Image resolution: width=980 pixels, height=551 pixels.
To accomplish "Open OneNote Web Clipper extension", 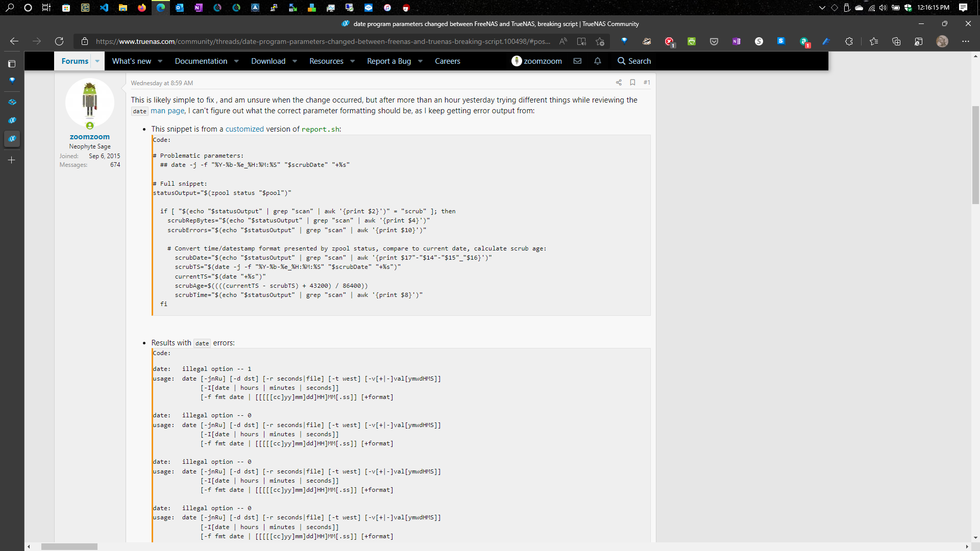I will pos(737,41).
